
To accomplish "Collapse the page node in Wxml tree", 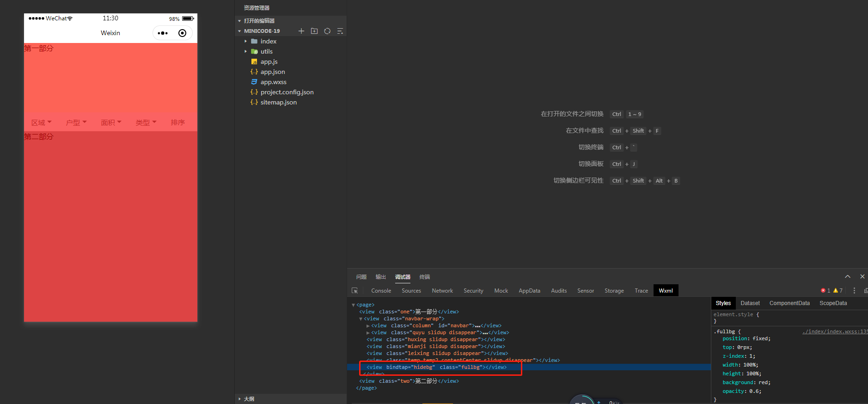I will 354,305.
